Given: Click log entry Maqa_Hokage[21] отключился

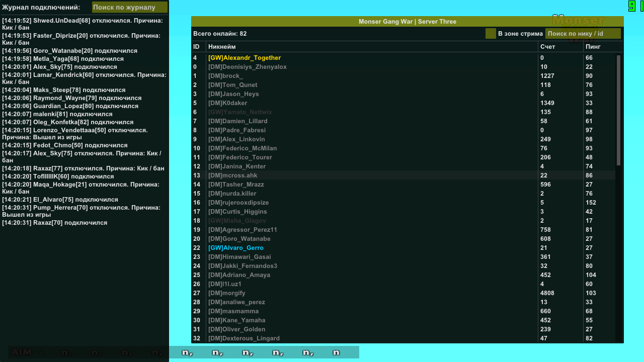Looking at the screenshot, I should [x=80, y=188].
